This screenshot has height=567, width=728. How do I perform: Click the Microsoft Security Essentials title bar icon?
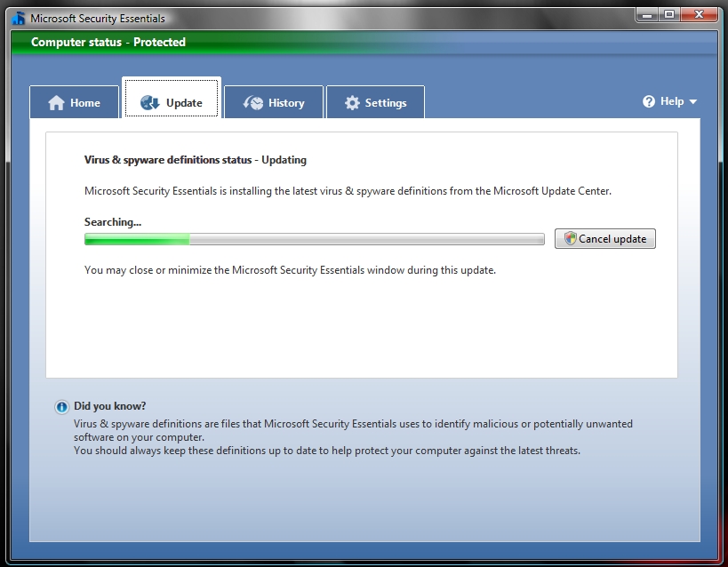19,19
